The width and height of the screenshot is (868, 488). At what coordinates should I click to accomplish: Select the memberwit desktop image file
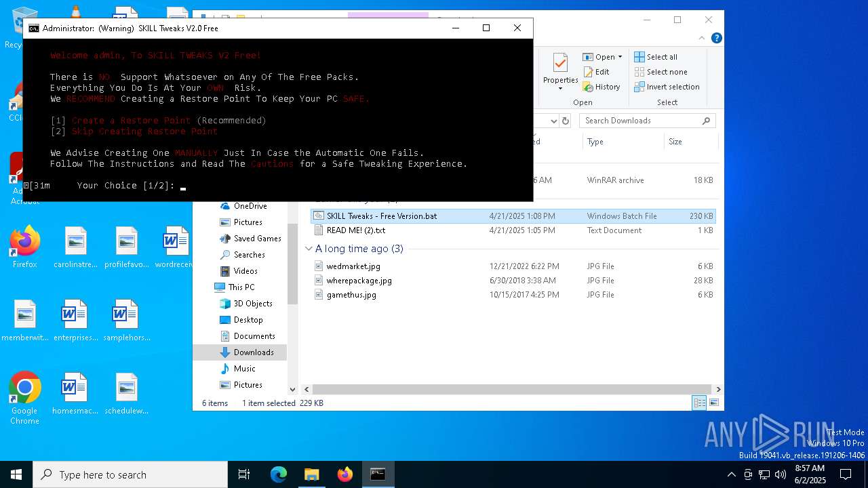pyautogui.click(x=24, y=320)
